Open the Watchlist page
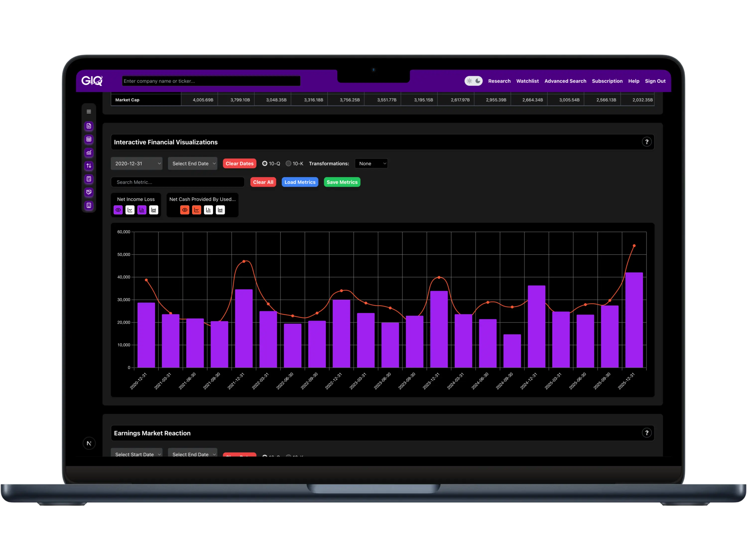Viewport: 747px width, 560px height. [527, 81]
